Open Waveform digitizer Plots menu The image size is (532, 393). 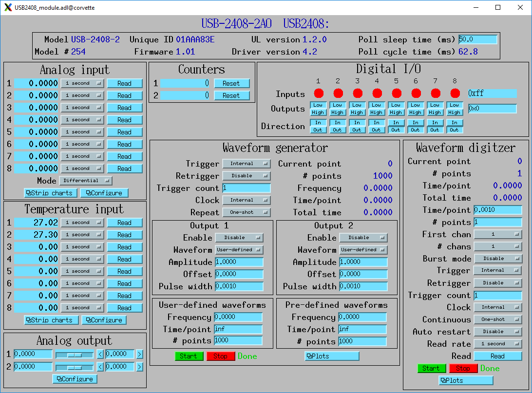[466, 380]
